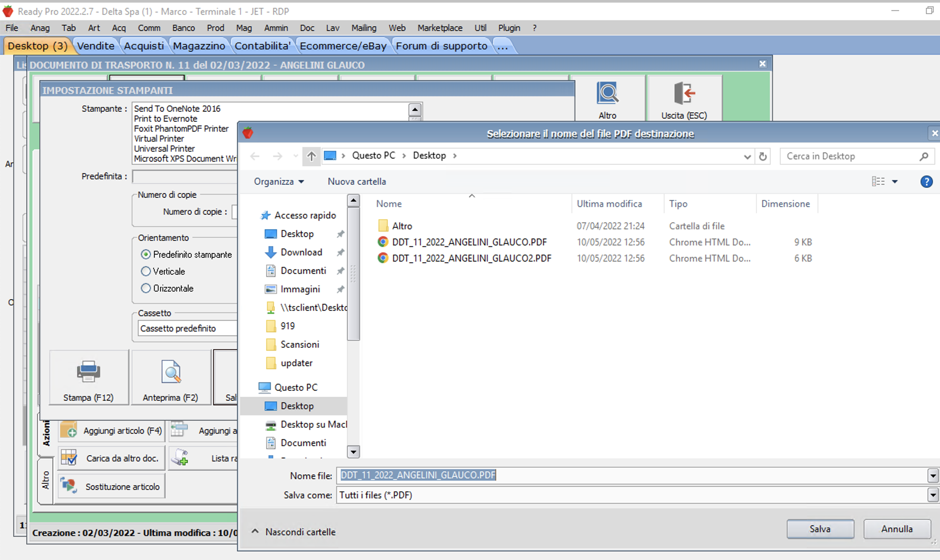Switch to the Vendite tab
The height and width of the screenshot is (560, 940).
pos(96,46)
